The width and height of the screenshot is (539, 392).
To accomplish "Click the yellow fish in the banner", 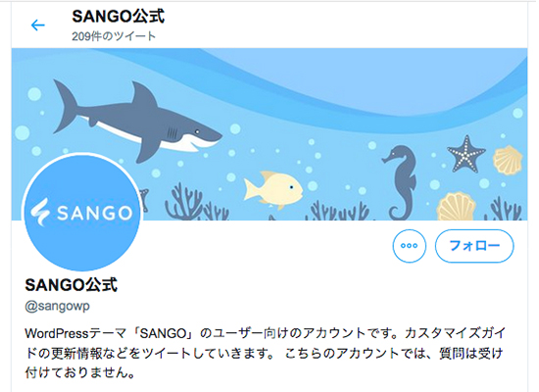I will [x=273, y=189].
